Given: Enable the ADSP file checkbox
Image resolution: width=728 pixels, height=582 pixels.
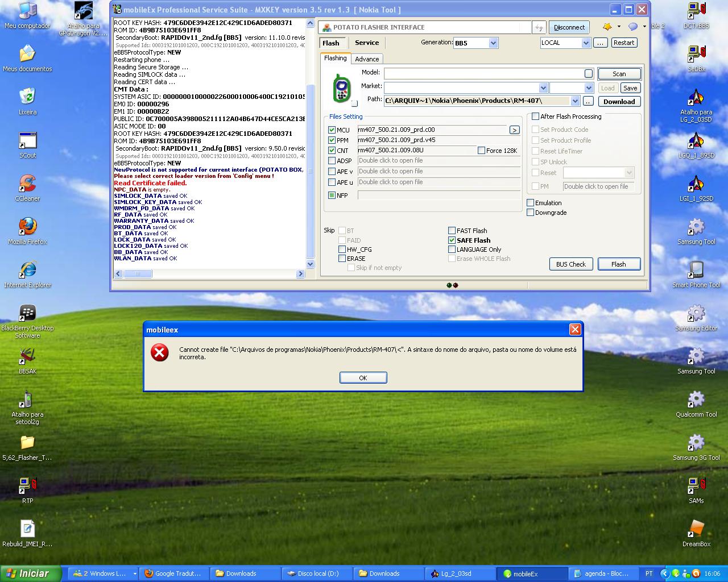Looking at the screenshot, I should click(332, 161).
